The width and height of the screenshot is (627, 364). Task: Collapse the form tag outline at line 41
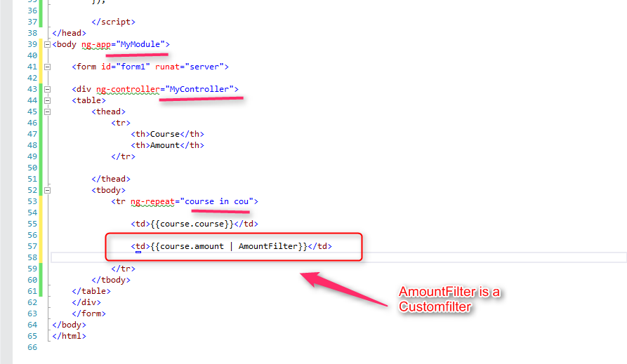click(47, 67)
